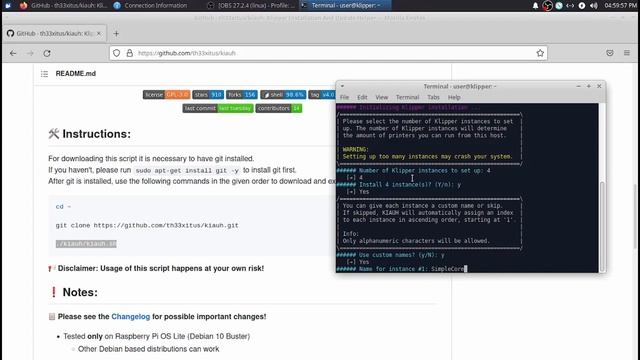Click the Instructions heading
This screenshot has width=640, height=360.
point(96,134)
